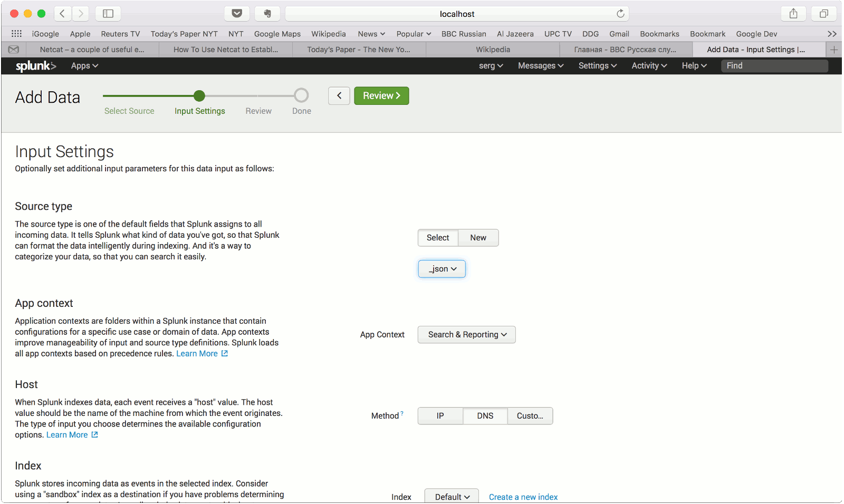Viewport: 844px width, 504px height.
Task: Show more bookmarks via the double chevron
Action: click(x=832, y=34)
